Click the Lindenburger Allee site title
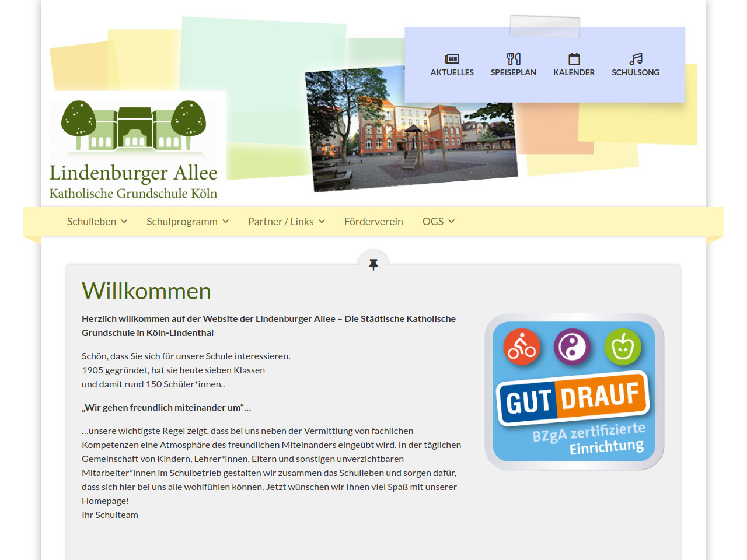The height and width of the screenshot is (560, 747). click(133, 173)
